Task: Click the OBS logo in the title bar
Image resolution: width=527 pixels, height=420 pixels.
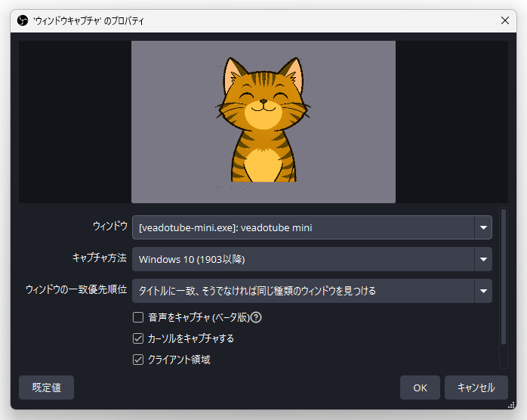Action: click(23, 20)
